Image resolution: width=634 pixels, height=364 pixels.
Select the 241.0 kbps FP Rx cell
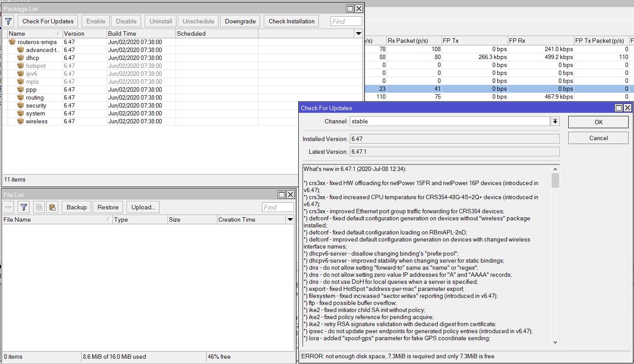click(541, 49)
